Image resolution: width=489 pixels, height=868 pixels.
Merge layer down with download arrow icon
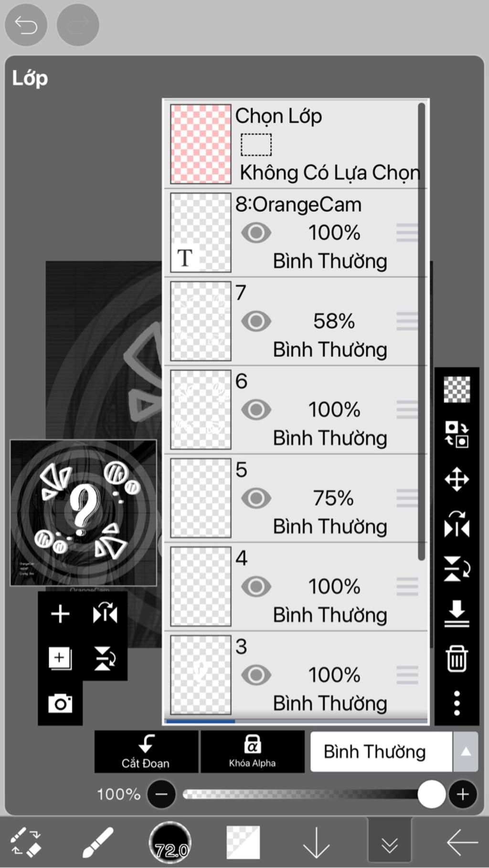click(457, 614)
